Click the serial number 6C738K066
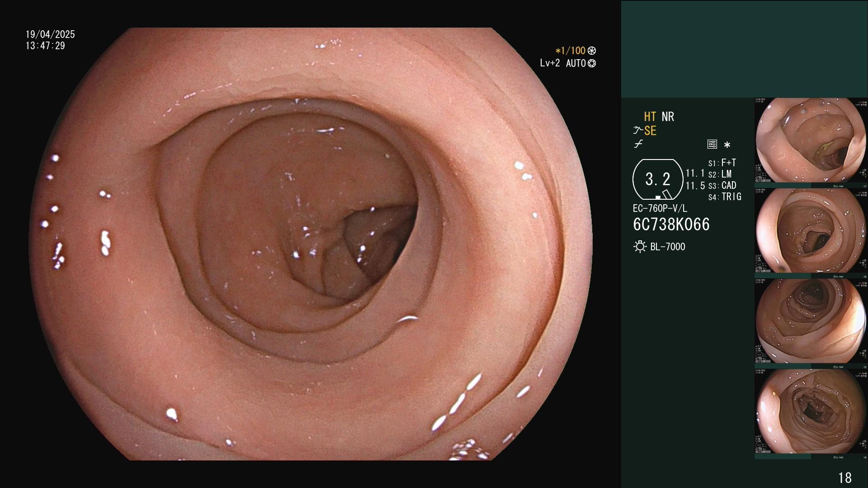 (x=671, y=225)
